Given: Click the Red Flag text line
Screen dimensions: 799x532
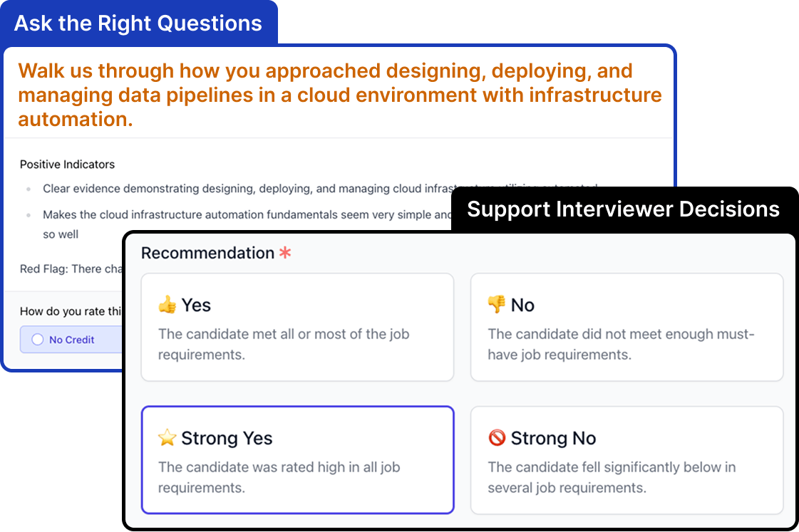Looking at the screenshot, I should [71, 268].
